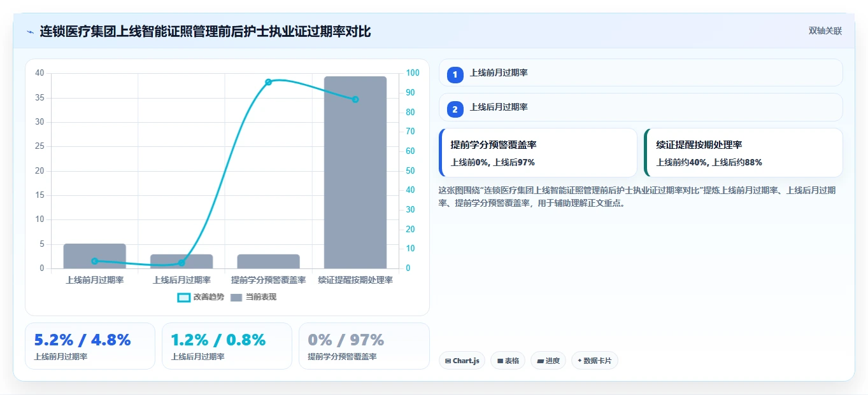Click the line point above 续证提醒按期处理率
Screen dimensions: 868x395
(x=355, y=99)
